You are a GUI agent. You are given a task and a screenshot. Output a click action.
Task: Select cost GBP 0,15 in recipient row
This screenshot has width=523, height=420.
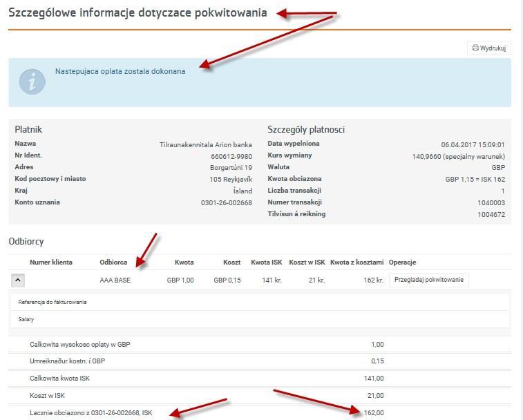point(227,280)
